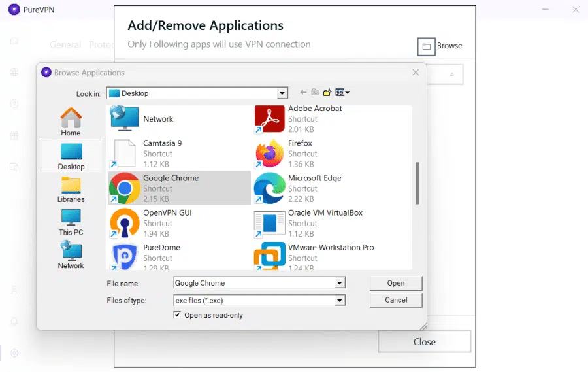Viewport: 588px width, 372px height.
Task: Click the dialog resize grip corner
Action: [x=423, y=327]
